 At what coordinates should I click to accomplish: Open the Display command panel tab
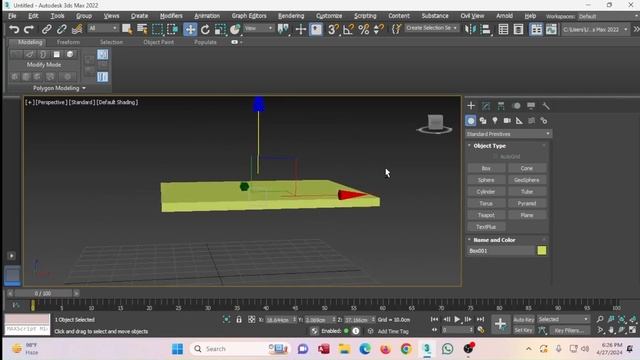pyautogui.click(x=531, y=106)
